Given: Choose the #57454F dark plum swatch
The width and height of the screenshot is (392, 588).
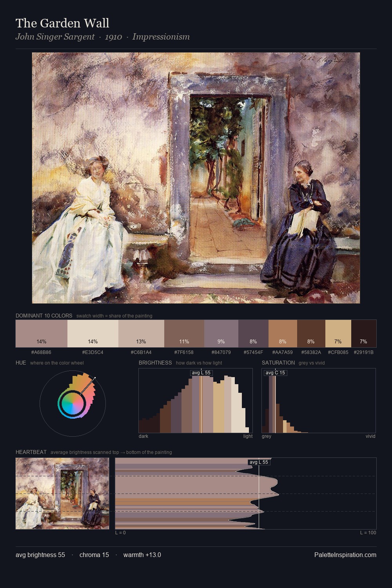Looking at the screenshot, I should pyautogui.click(x=253, y=334).
